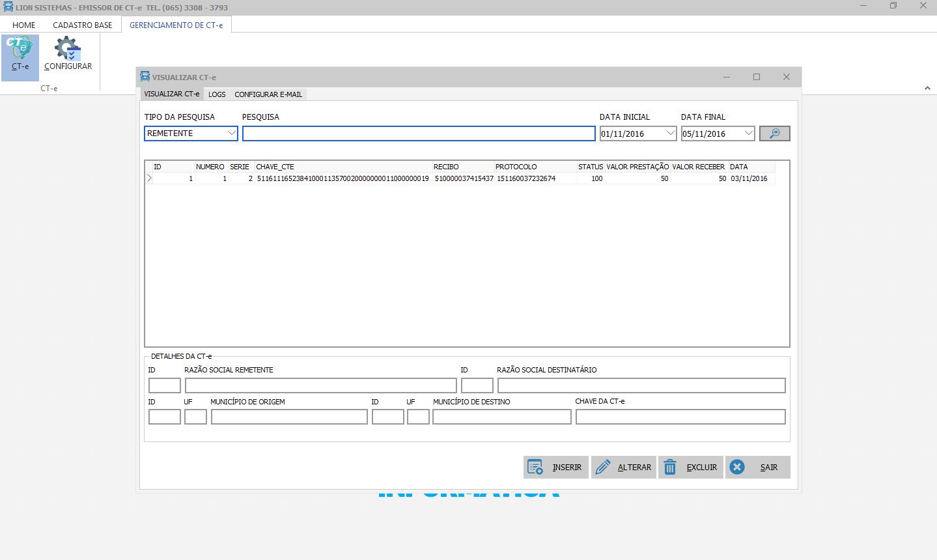The height and width of the screenshot is (560, 937).
Task: Click the INSERIR button
Action: (x=555, y=467)
